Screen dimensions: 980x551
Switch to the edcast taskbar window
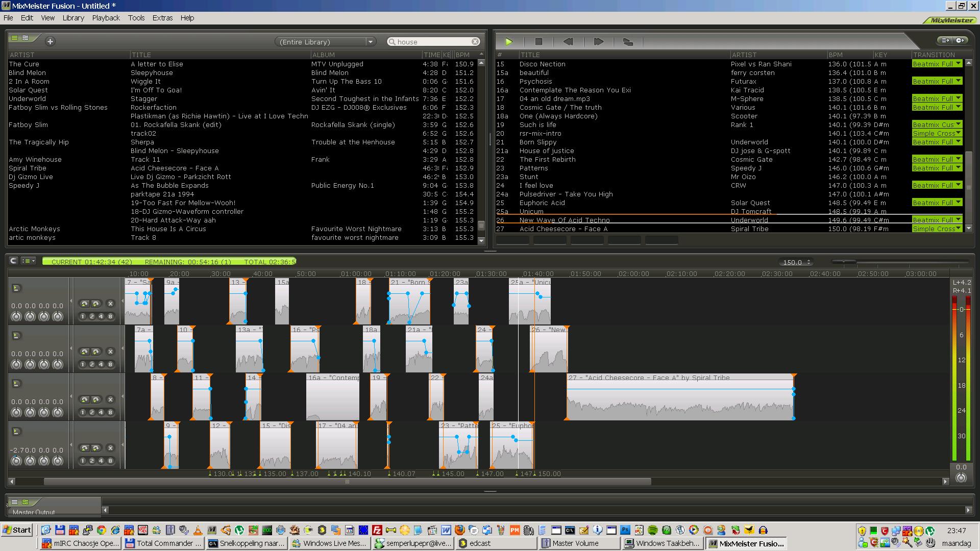coord(496,543)
